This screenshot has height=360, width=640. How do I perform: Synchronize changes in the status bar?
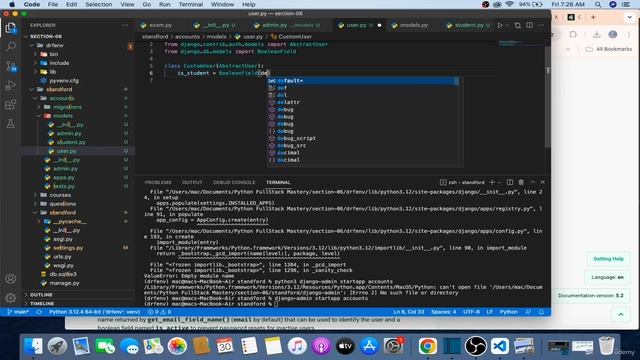39,312
